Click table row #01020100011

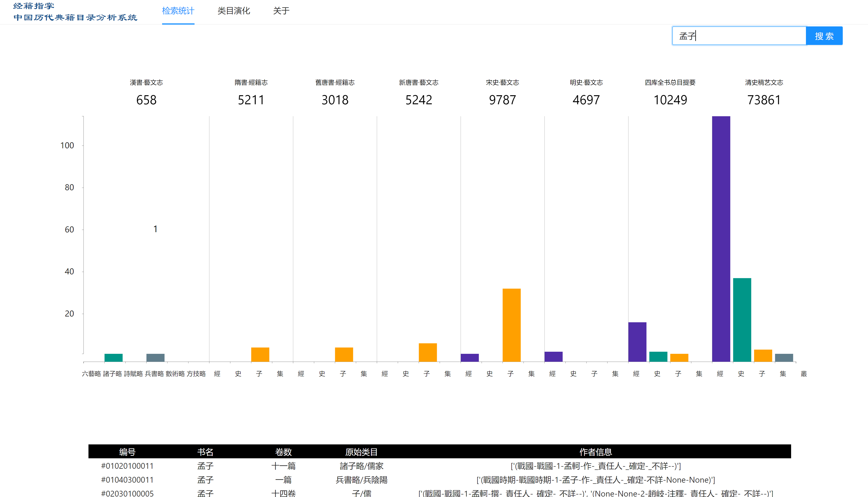click(x=127, y=466)
